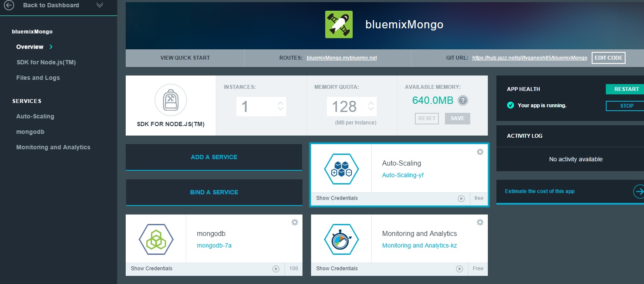The image size is (644, 284).
Task: Select Files and Logs in sidebar
Action: (38, 78)
